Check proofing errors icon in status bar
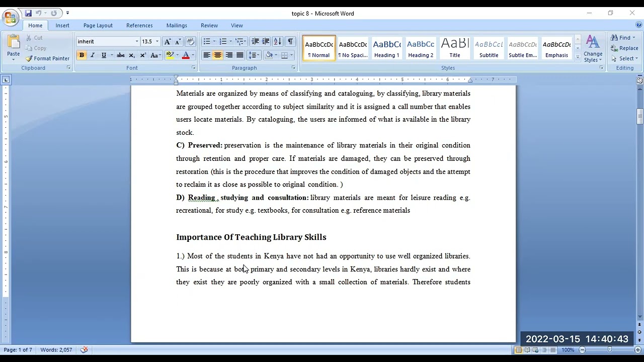This screenshot has height=362, width=644. 84,350
